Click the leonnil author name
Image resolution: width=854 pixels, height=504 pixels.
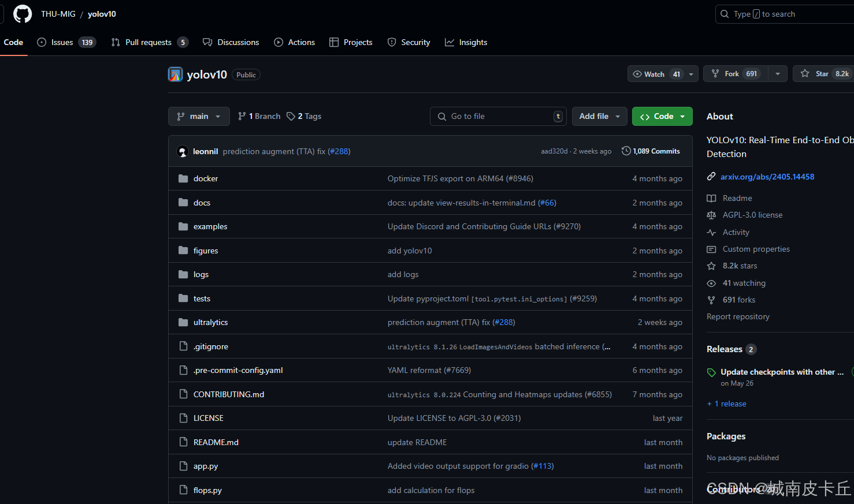(x=205, y=151)
